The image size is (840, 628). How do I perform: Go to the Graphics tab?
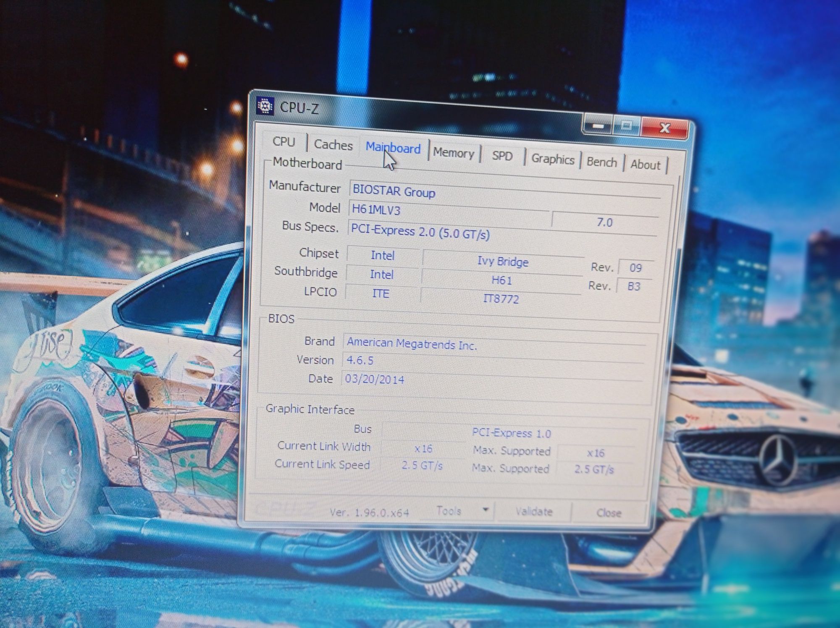pyautogui.click(x=553, y=159)
